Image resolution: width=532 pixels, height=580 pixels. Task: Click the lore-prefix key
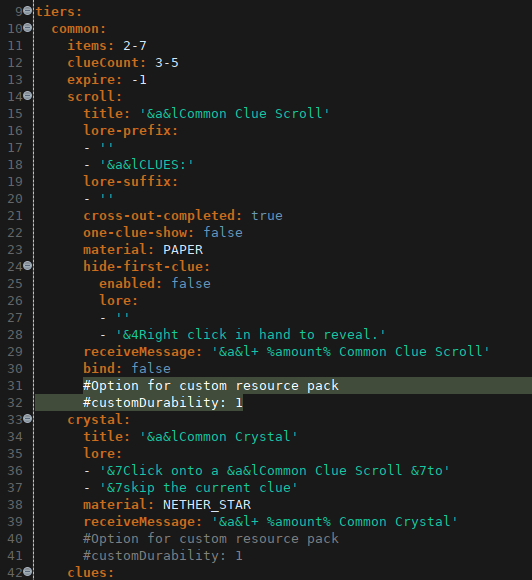tap(131, 131)
